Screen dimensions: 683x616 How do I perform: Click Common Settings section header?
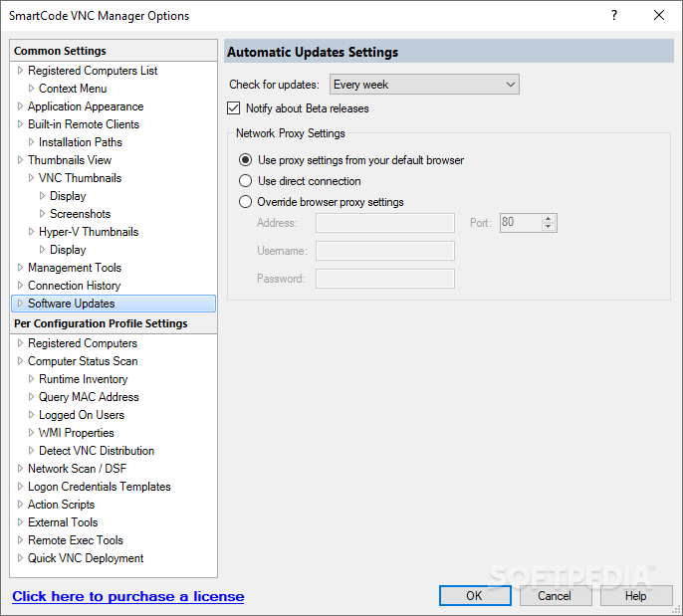pyautogui.click(x=114, y=51)
